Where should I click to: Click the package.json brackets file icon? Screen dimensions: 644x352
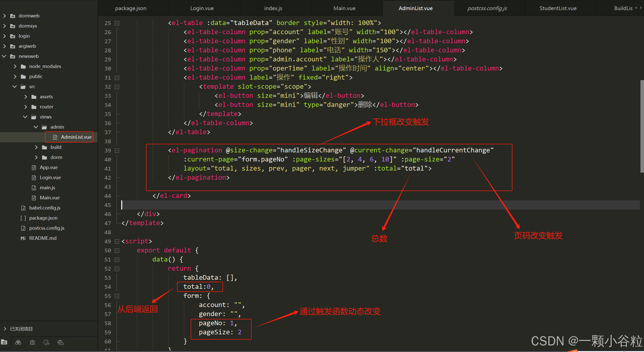[23, 218]
